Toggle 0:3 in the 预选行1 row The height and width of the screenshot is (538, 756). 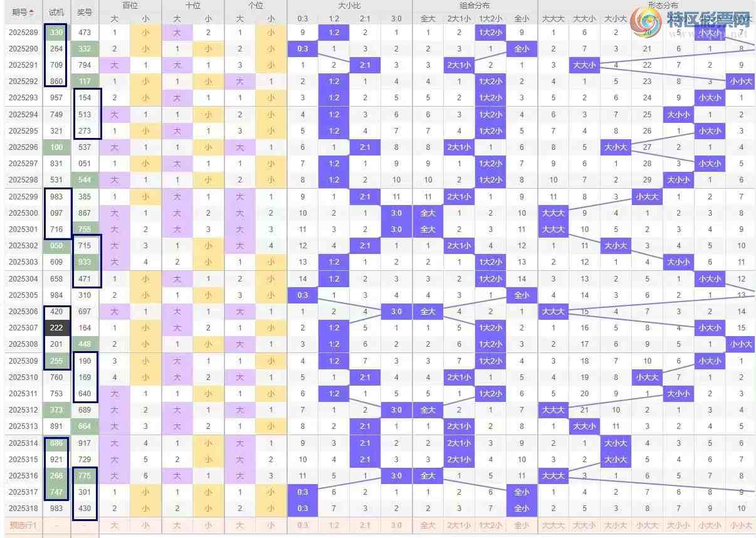[303, 525]
